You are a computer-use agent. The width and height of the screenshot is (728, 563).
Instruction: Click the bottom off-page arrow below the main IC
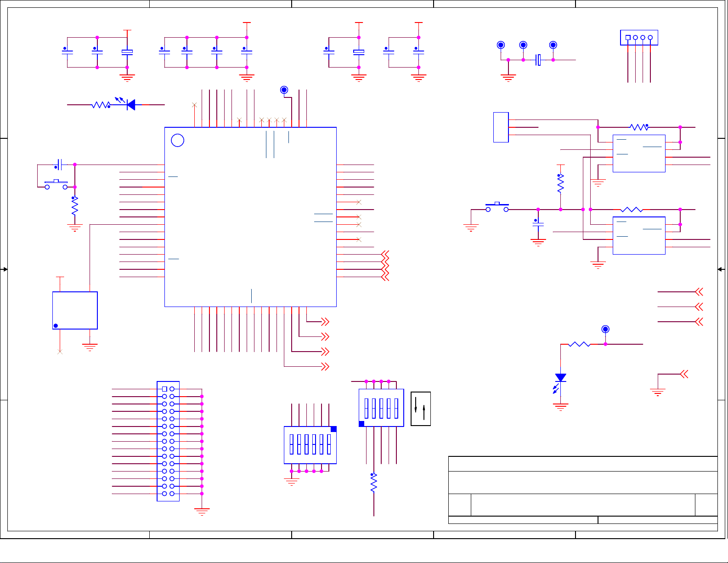[x=325, y=366]
